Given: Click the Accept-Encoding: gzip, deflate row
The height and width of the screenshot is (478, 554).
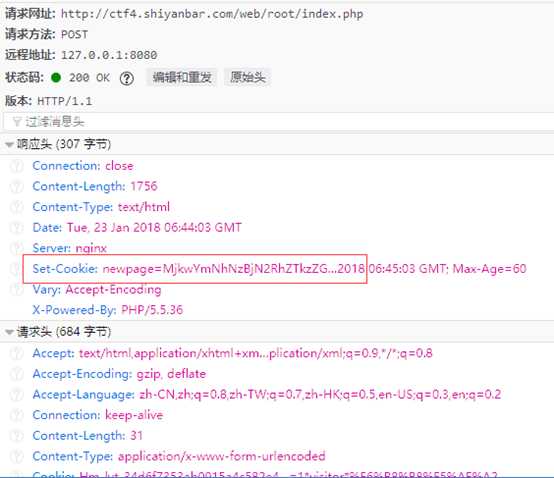Looking at the screenshot, I should pyautogui.click(x=119, y=374).
